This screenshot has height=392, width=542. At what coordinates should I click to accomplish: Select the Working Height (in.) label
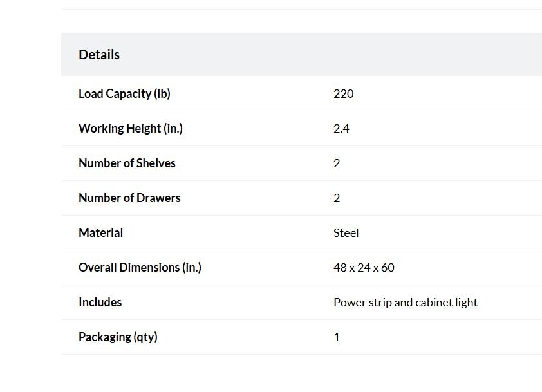pos(131,129)
